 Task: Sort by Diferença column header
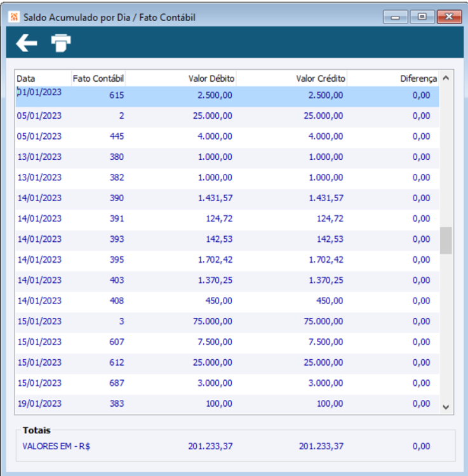(393, 79)
